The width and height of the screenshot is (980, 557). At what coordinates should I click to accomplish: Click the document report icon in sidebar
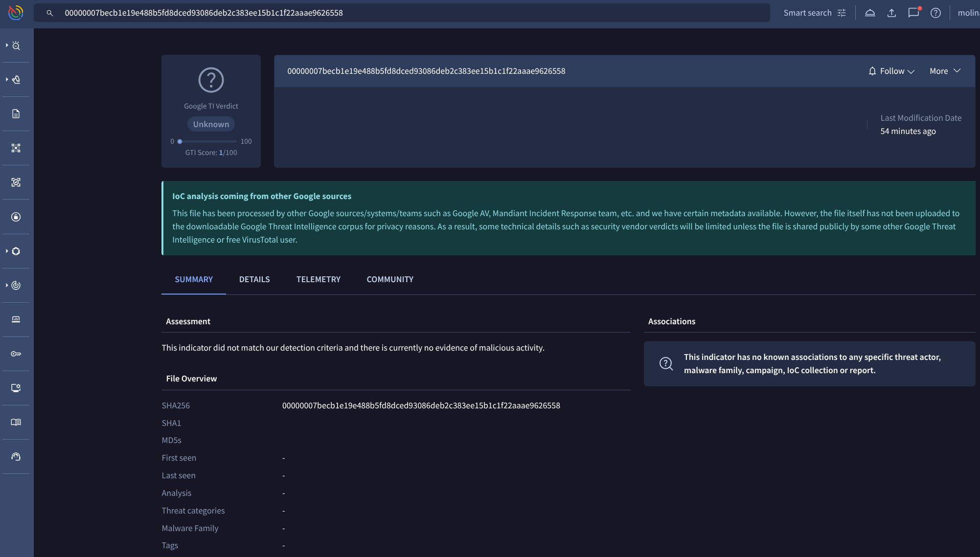point(16,114)
